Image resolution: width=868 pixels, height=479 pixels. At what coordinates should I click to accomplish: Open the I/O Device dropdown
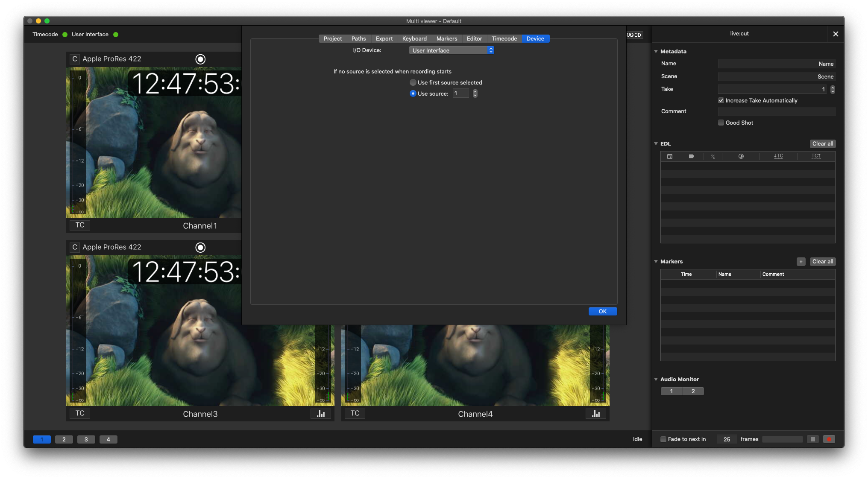point(452,50)
